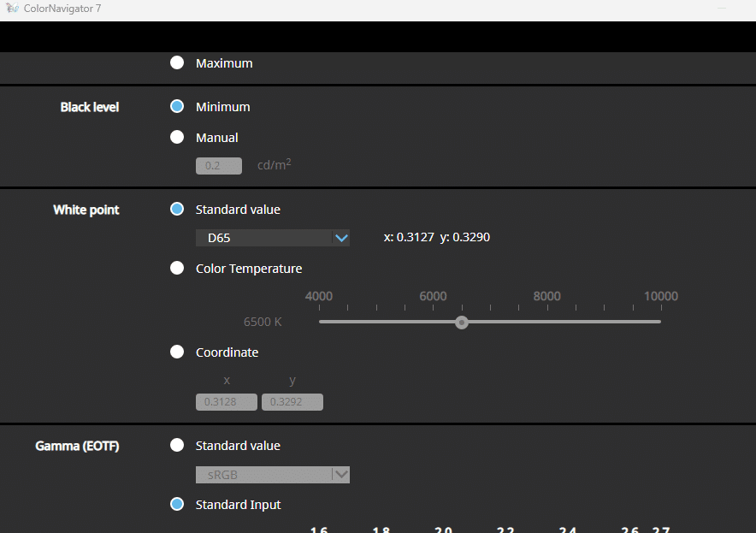Click the y coordinate input field
The width and height of the screenshot is (756, 533).
click(292, 402)
